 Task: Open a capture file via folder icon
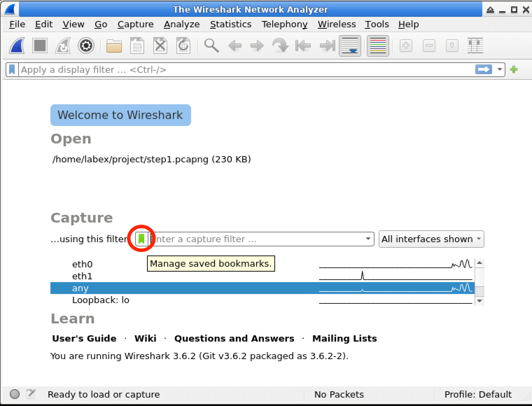coord(114,45)
